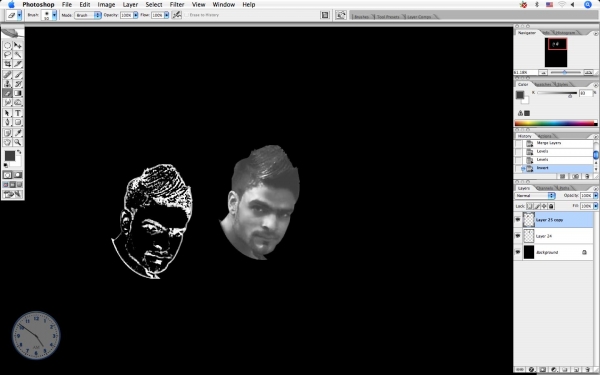Open the Image menu

point(106,5)
